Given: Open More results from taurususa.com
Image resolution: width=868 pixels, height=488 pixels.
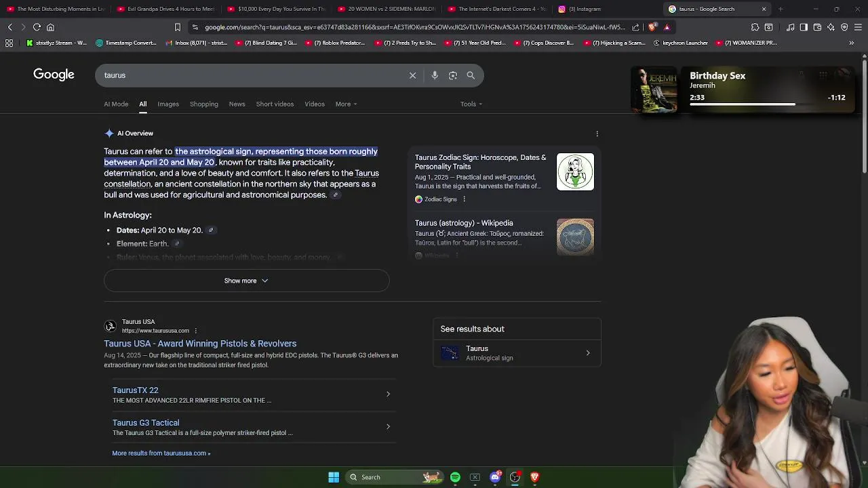Looking at the screenshot, I should tap(161, 453).
